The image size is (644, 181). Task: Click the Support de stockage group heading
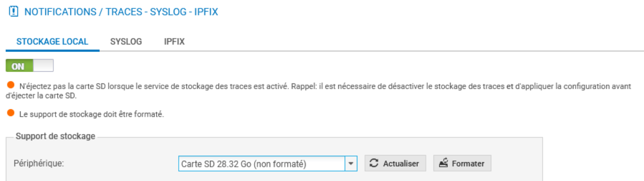[56, 136]
